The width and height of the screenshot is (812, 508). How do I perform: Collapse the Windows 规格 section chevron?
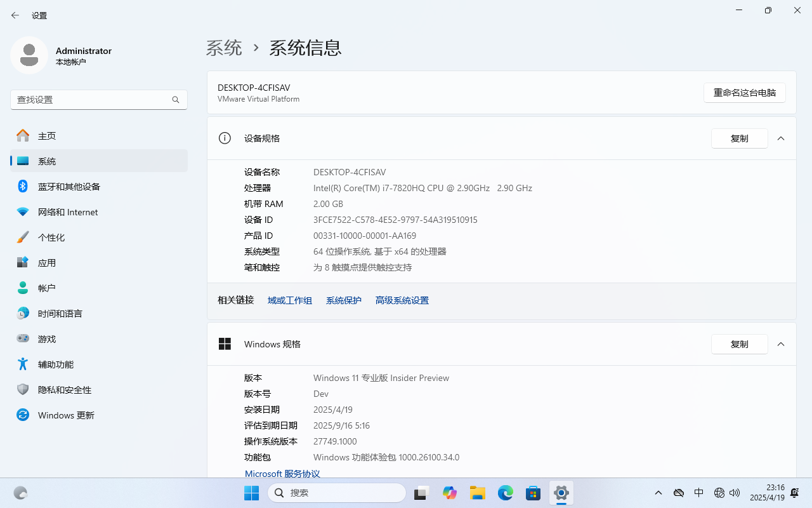pyautogui.click(x=781, y=344)
